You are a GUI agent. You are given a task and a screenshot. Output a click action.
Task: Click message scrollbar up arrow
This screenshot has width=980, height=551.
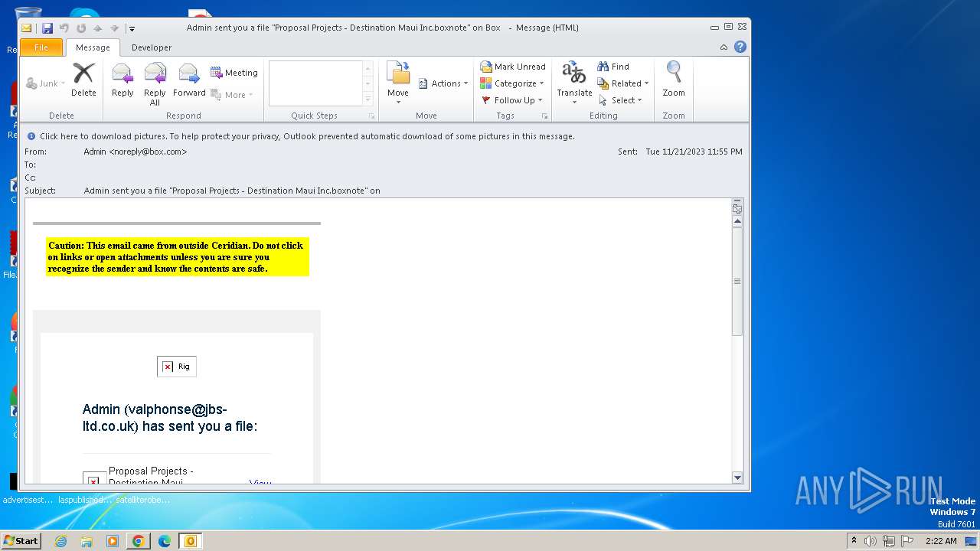pyautogui.click(x=737, y=221)
